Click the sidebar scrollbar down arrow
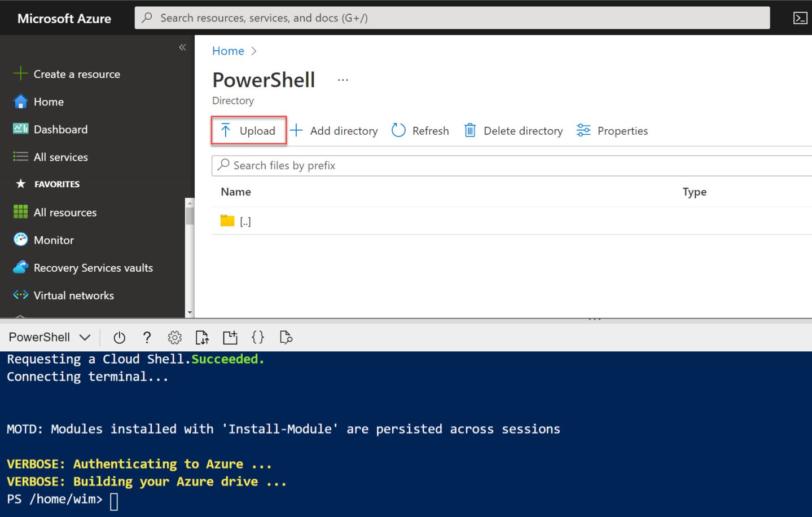Image resolution: width=812 pixels, height=517 pixels. coord(190,312)
